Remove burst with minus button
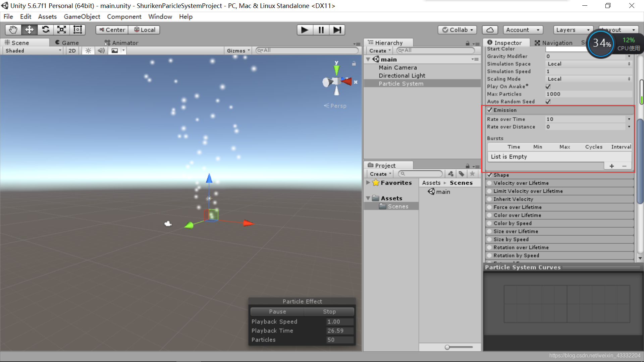The image size is (644, 362). coord(624,166)
